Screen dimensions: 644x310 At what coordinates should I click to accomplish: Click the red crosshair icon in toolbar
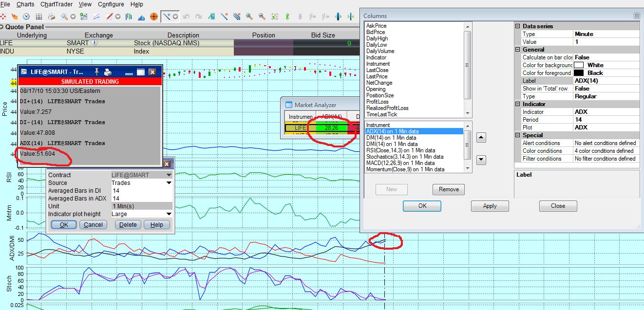[x=3, y=17]
